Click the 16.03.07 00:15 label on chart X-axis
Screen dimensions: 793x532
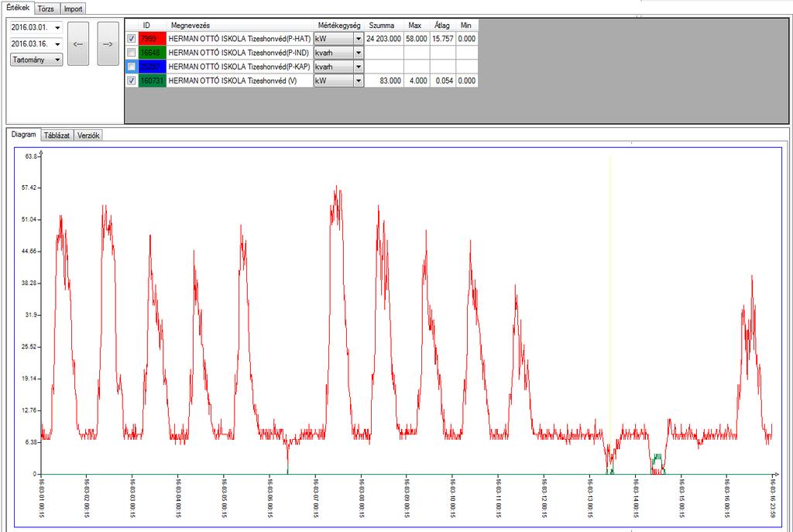click(x=316, y=499)
